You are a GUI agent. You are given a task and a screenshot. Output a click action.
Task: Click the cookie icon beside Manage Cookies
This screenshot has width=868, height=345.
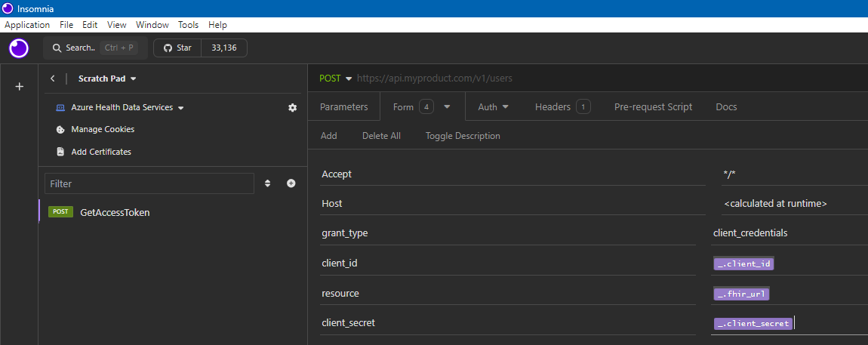(x=60, y=130)
